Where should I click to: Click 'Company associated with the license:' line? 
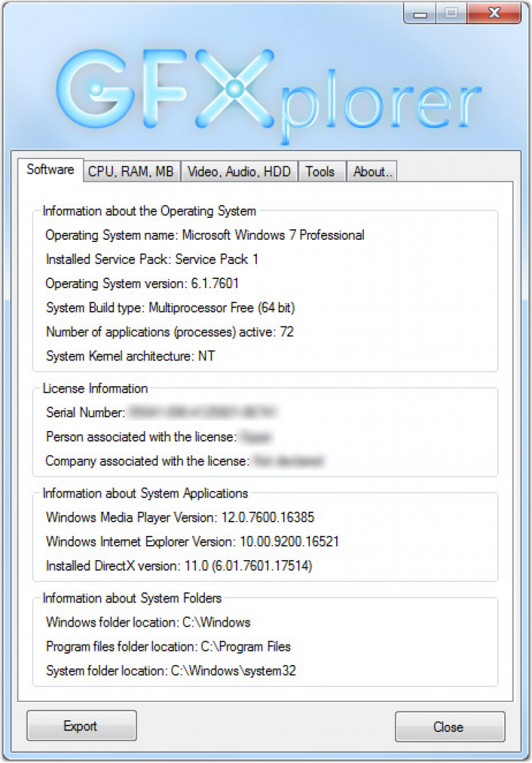(x=184, y=461)
